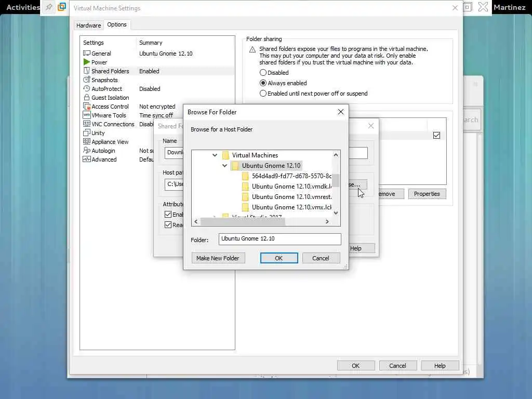Click the Ubuntu Gnome 12.10 folder icon
532x399 pixels.
tap(235, 166)
